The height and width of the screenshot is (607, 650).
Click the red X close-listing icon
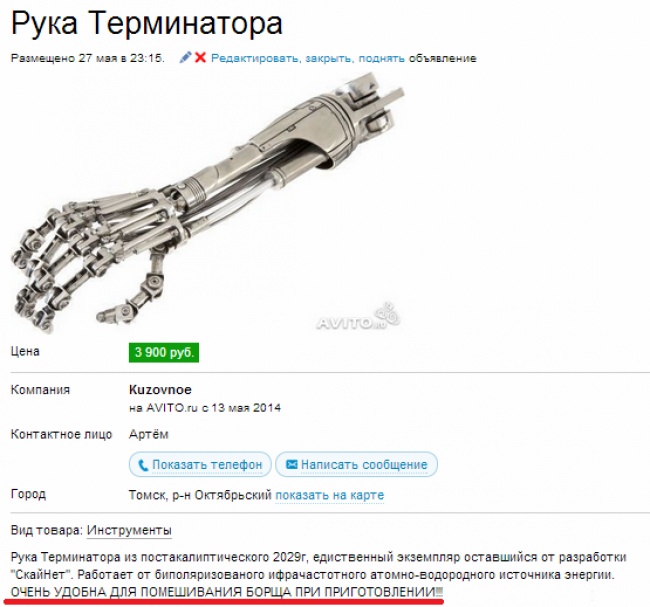(200, 58)
